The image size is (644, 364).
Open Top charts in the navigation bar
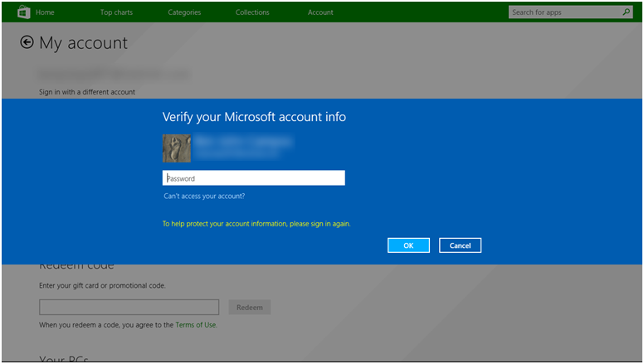pos(116,12)
